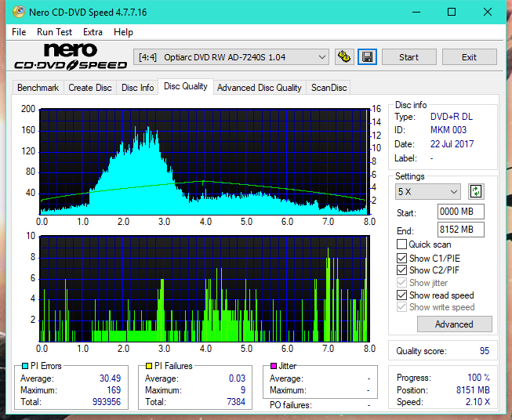Click the yellow PI Failures color swatch
The height and width of the screenshot is (420, 512).
[148, 366]
